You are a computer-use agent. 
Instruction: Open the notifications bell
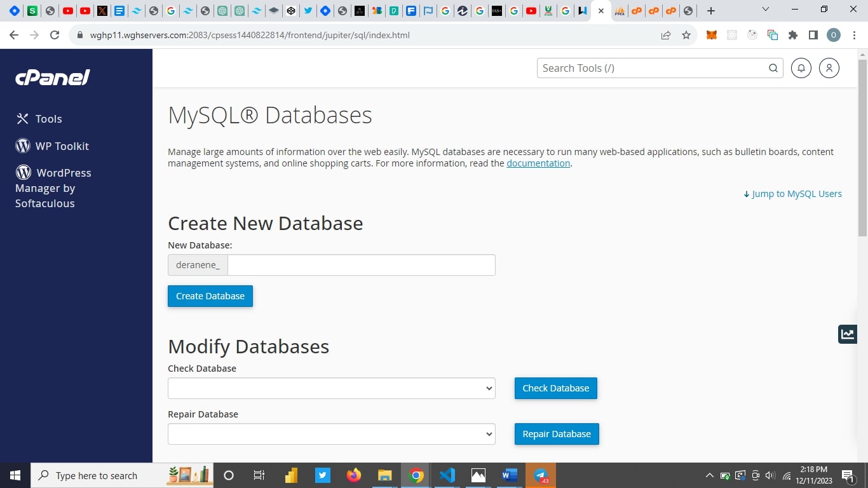click(801, 68)
